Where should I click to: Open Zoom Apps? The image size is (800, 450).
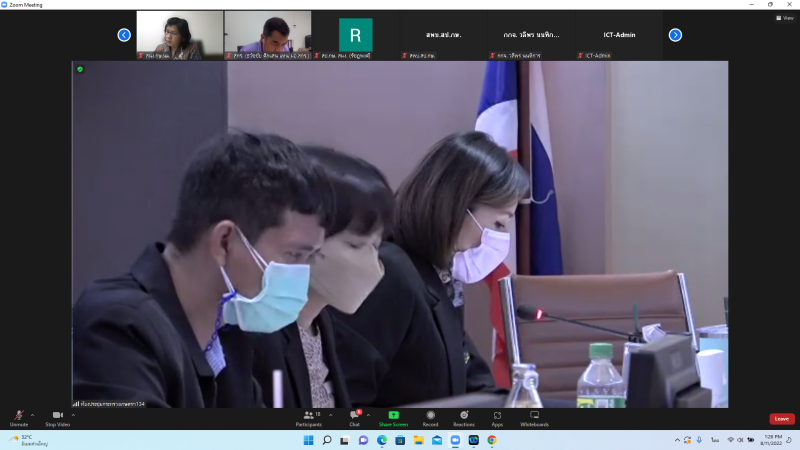pos(497,416)
